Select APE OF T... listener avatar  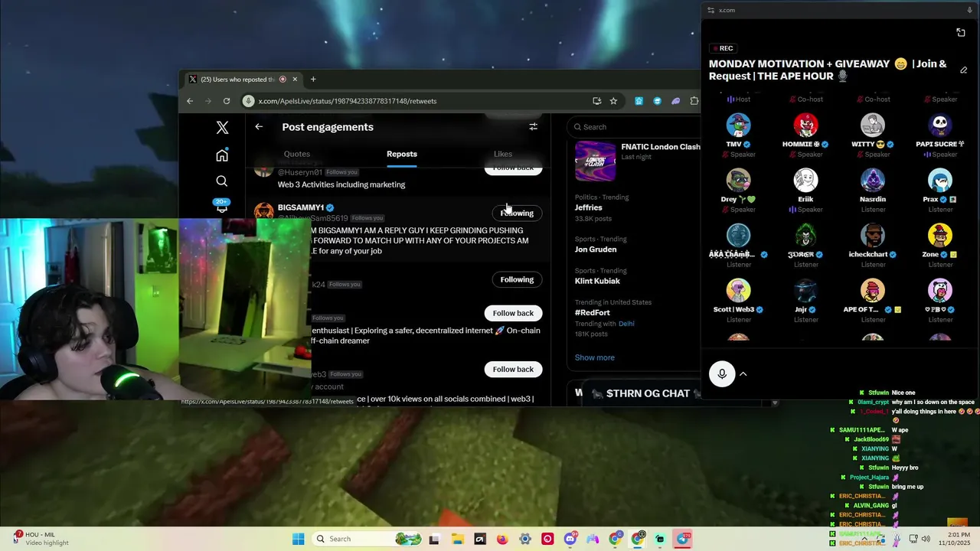coord(873,290)
